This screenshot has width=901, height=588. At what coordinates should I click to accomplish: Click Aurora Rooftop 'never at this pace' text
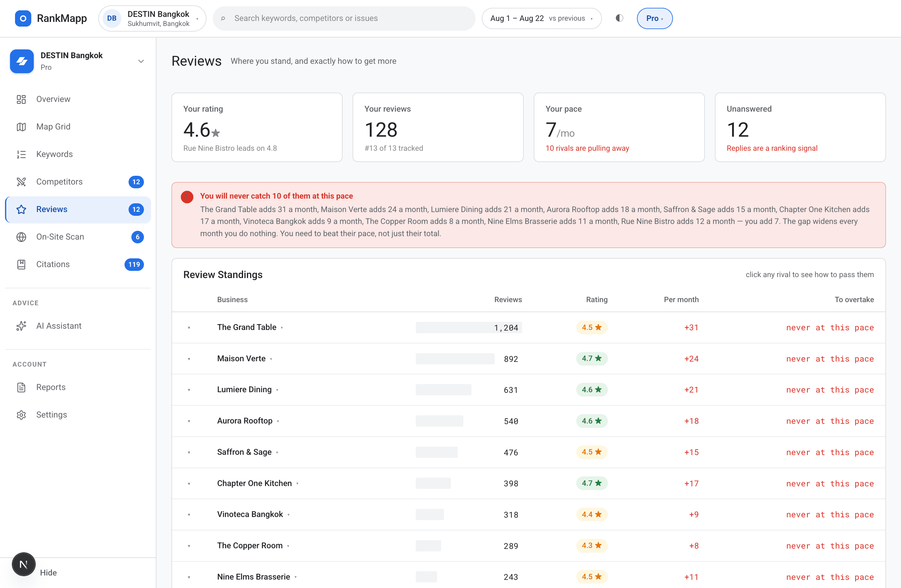pyautogui.click(x=830, y=421)
